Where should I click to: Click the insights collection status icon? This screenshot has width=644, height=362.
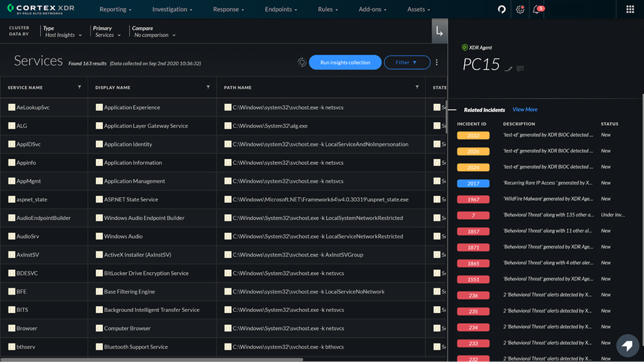tap(302, 62)
